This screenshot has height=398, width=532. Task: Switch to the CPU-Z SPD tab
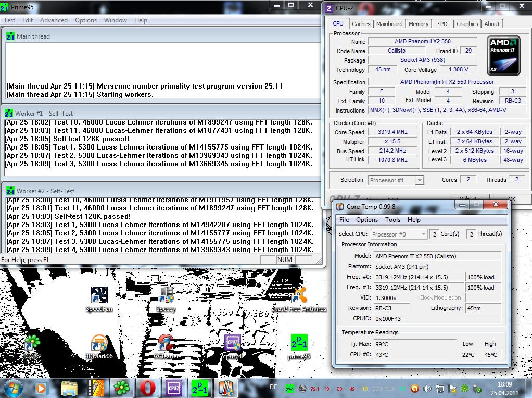[x=442, y=24]
